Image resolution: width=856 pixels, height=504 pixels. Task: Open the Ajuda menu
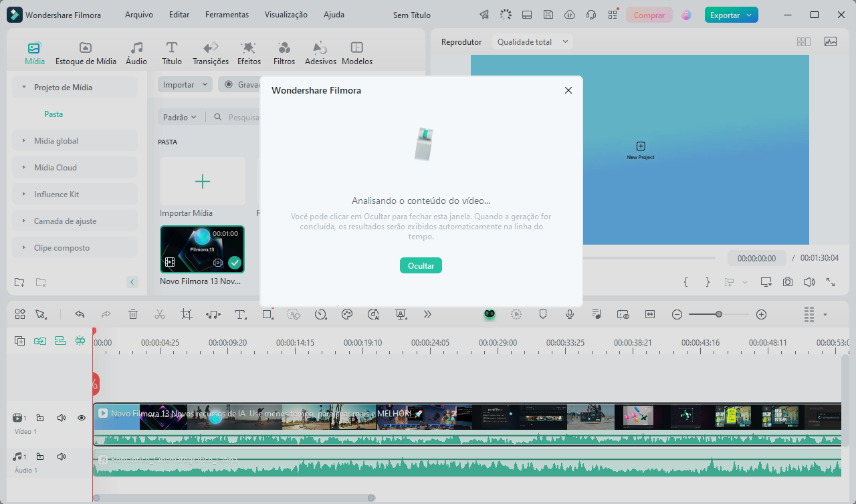334,15
